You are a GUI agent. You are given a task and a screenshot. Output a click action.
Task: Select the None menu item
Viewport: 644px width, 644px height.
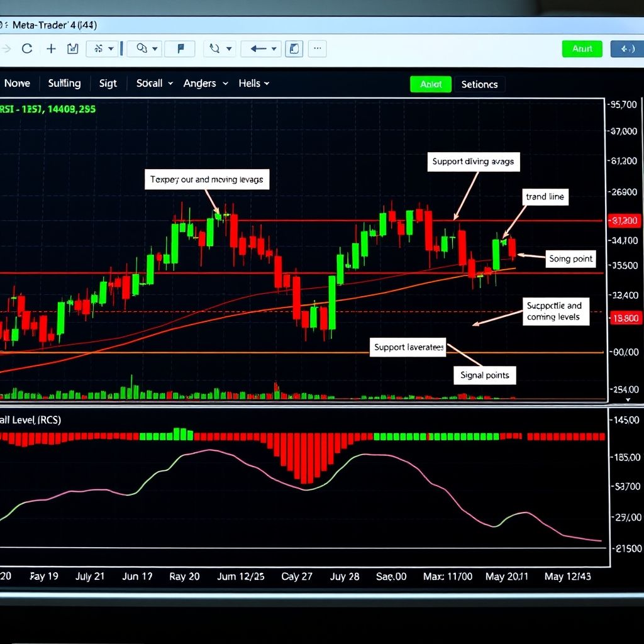(17, 83)
